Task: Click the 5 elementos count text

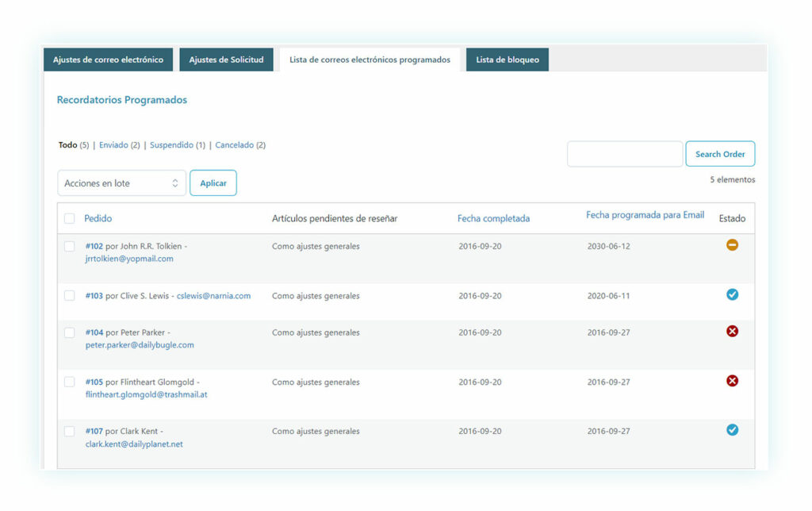Action: click(732, 180)
